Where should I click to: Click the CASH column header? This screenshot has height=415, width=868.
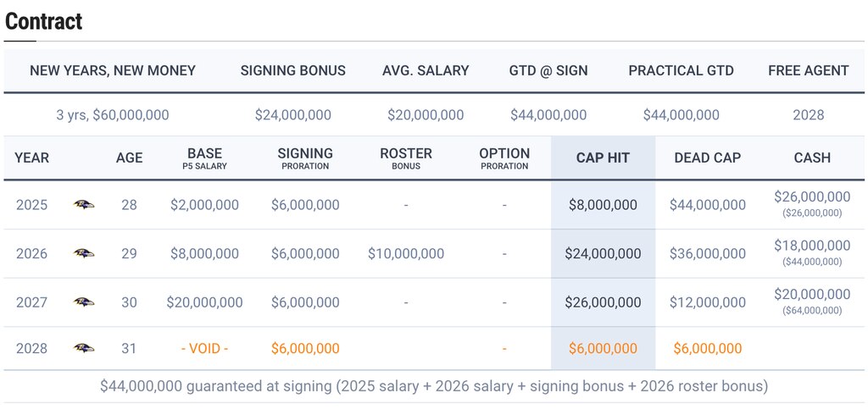tap(812, 158)
